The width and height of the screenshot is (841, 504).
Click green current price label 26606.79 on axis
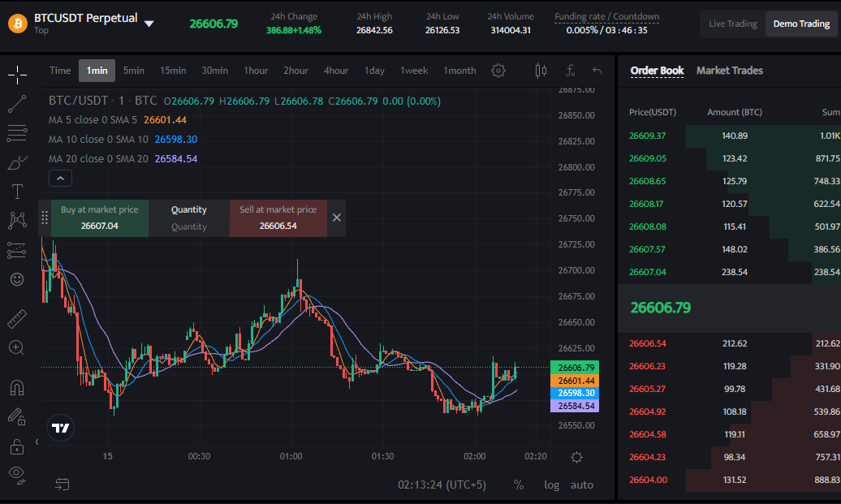click(x=575, y=368)
